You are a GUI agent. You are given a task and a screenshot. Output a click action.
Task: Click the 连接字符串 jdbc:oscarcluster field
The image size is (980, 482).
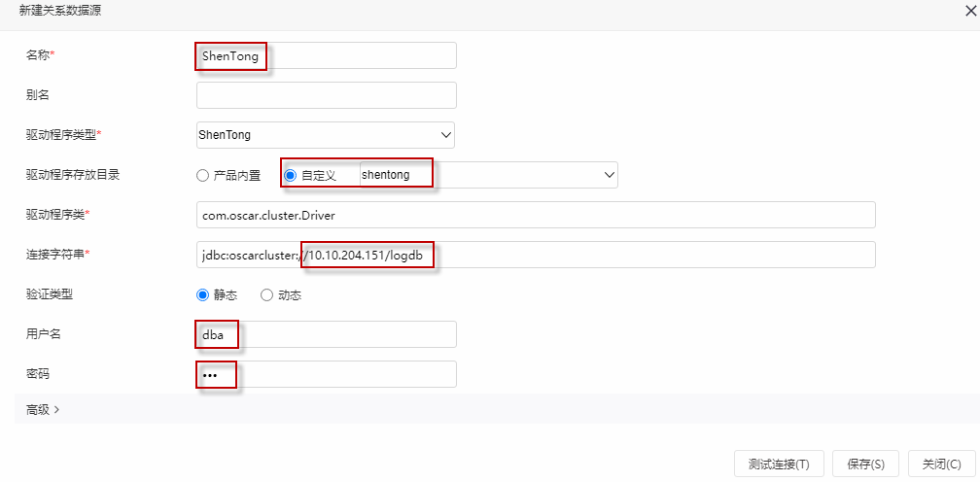[536, 255]
